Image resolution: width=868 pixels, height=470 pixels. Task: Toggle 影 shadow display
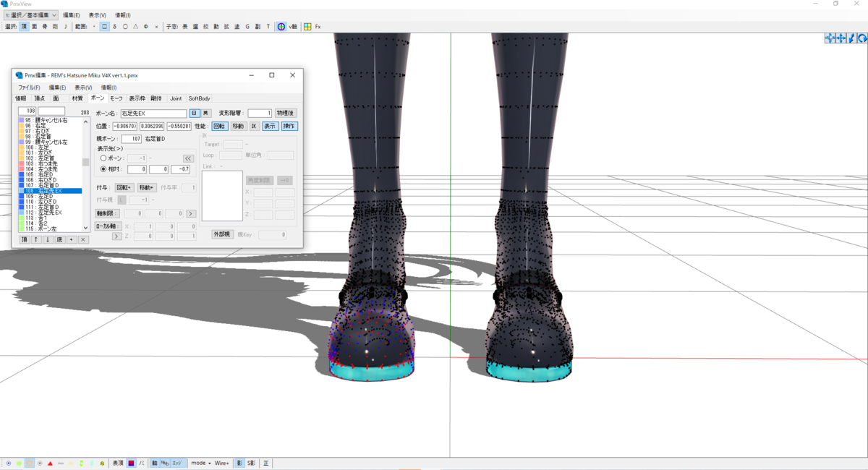(239, 463)
